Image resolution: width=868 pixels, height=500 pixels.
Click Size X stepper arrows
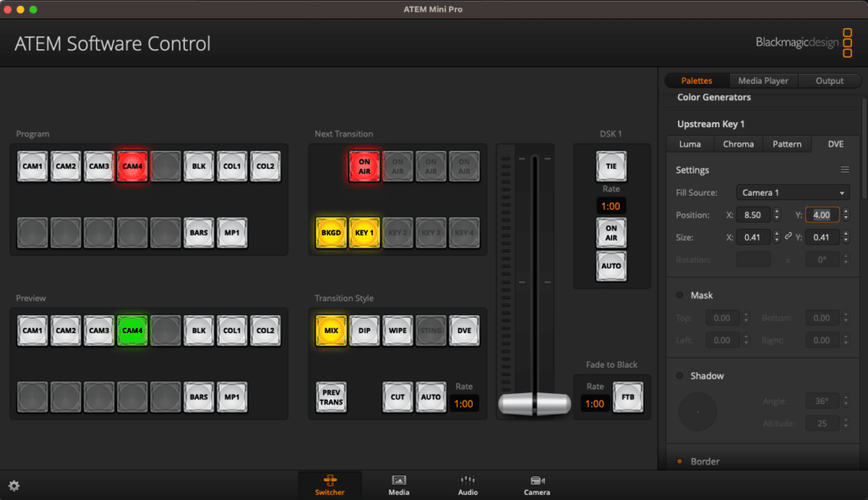coord(776,237)
